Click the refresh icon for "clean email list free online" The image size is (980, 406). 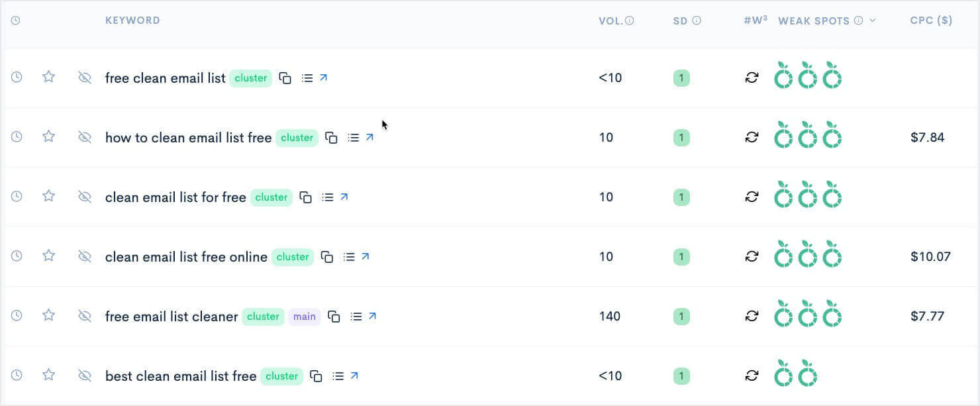pyautogui.click(x=752, y=256)
